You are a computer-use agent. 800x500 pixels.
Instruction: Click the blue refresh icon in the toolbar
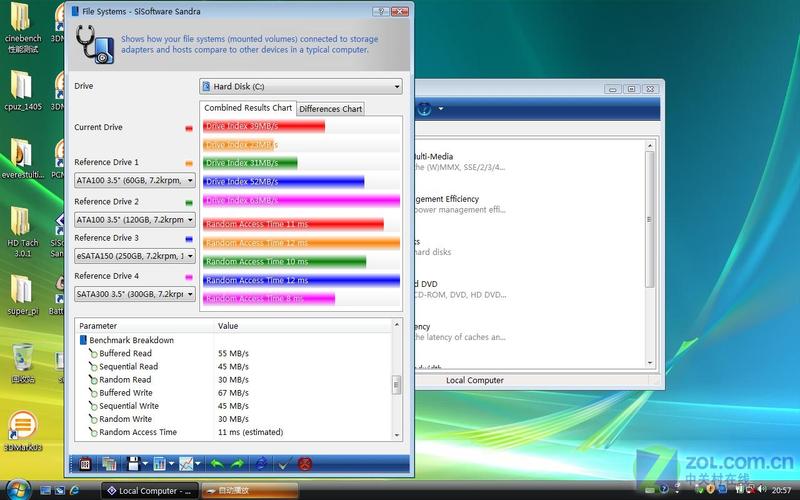pyautogui.click(x=261, y=464)
